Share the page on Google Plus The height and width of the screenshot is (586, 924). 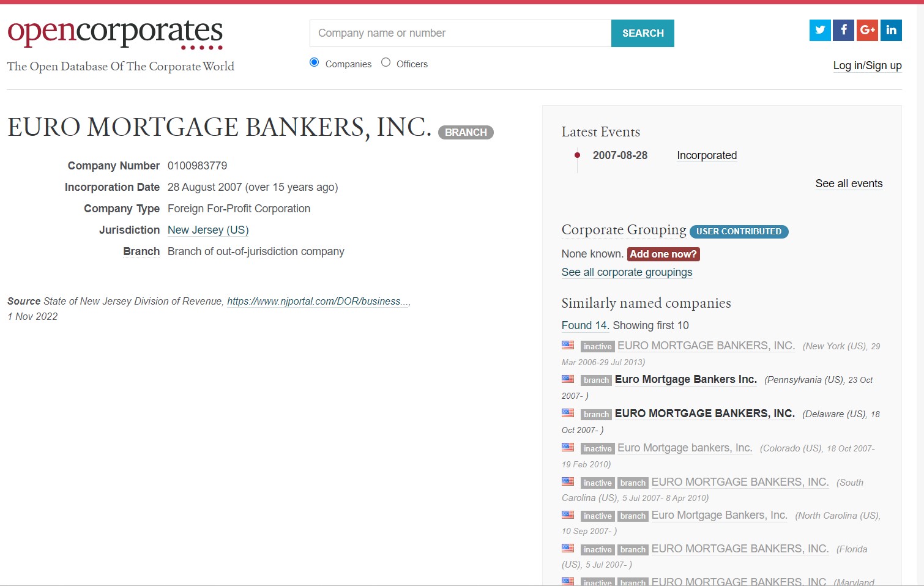coord(867,30)
